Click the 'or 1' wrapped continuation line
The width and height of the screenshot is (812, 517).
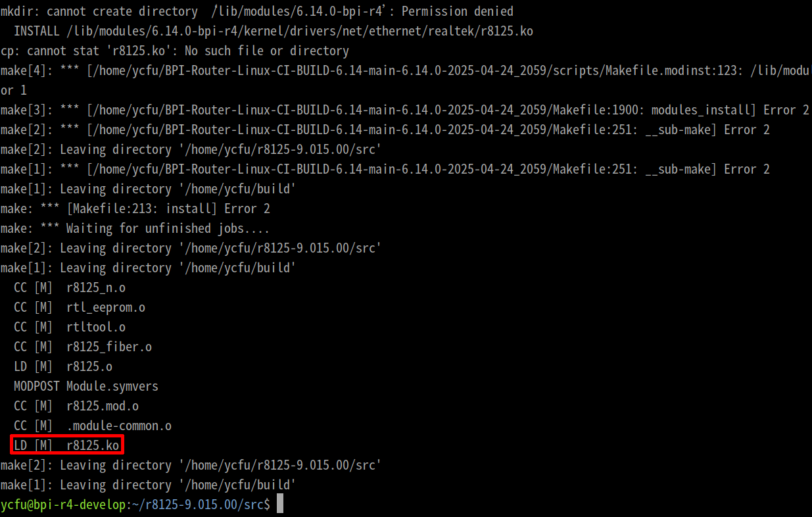(x=14, y=90)
